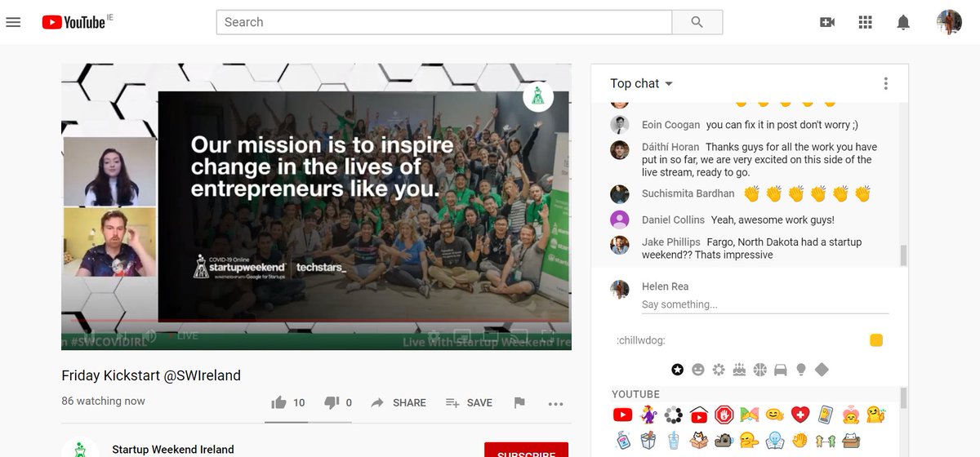Click Jake Phillips' name in chat

671,242
